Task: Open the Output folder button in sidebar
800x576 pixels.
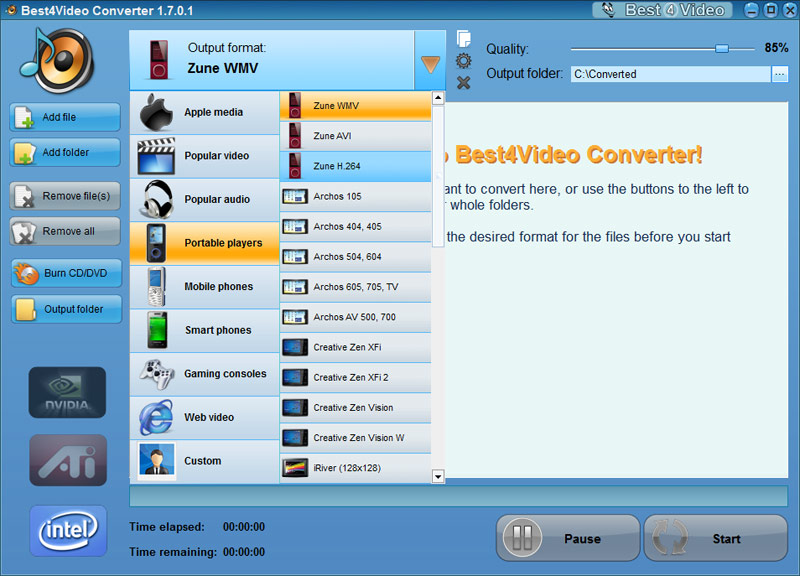Action: 66,309
